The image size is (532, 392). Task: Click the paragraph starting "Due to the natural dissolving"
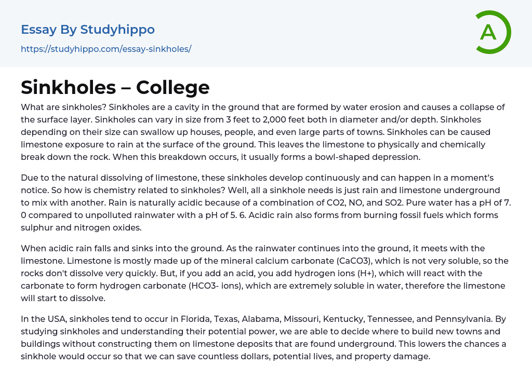(265, 202)
